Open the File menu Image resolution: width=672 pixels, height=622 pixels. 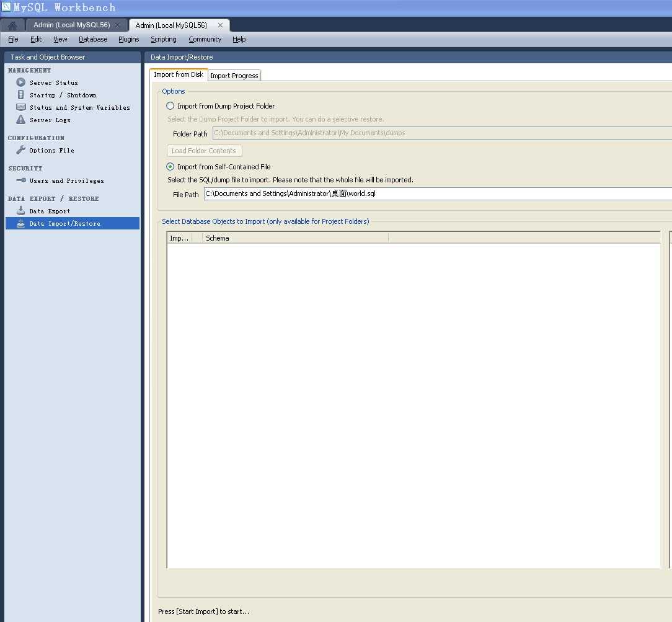tap(13, 39)
